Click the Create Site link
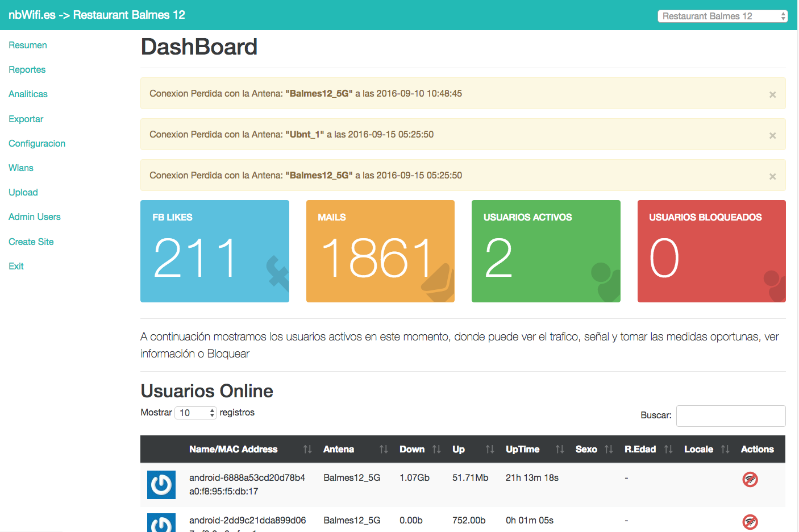Screen dimensions: 799x532 (x=31, y=242)
